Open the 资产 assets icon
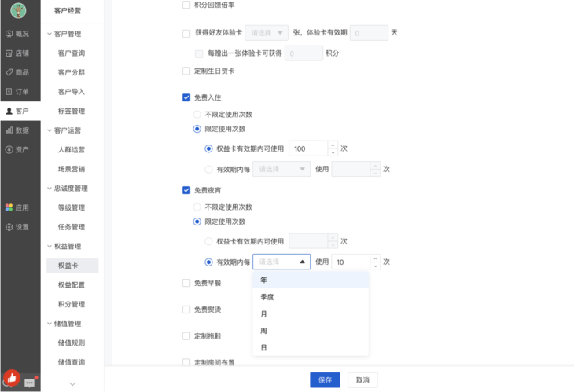Screen dimensions: 574x392 coord(9,149)
